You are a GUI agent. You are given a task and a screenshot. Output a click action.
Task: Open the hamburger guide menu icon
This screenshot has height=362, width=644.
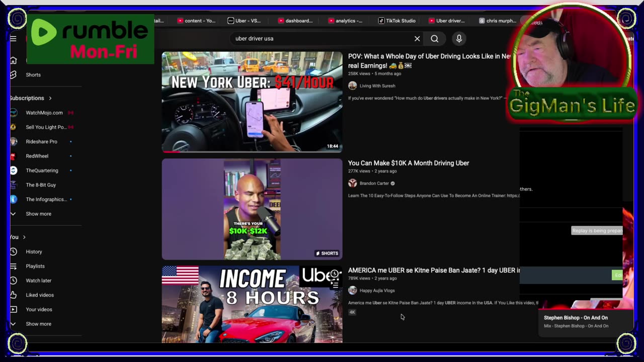(14, 38)
